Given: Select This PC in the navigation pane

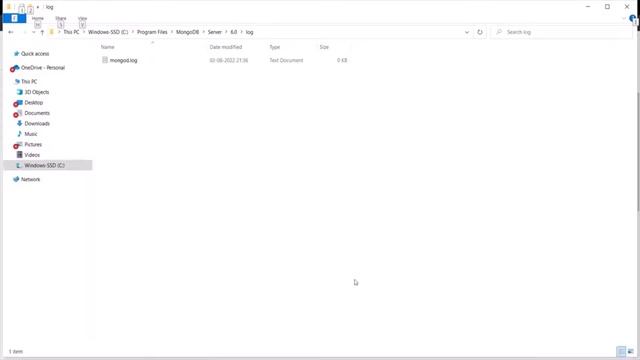Looking at the screenshot, I should (x=29, y=82).
